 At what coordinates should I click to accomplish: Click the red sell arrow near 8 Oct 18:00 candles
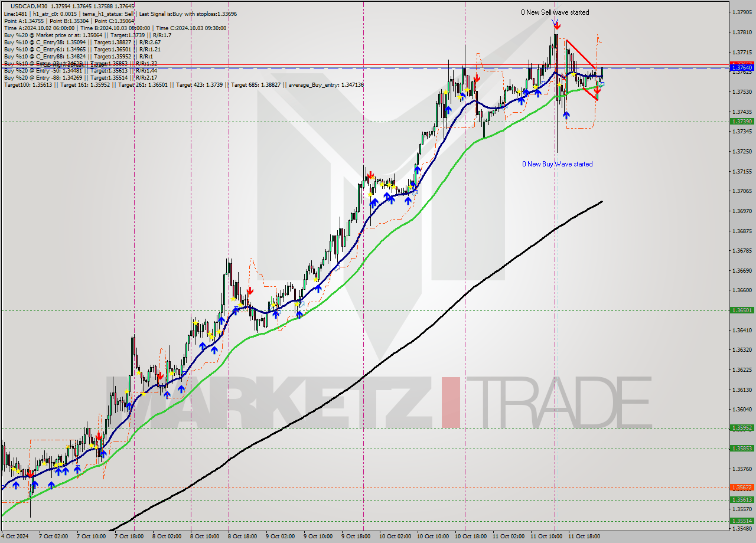(250, 290)
